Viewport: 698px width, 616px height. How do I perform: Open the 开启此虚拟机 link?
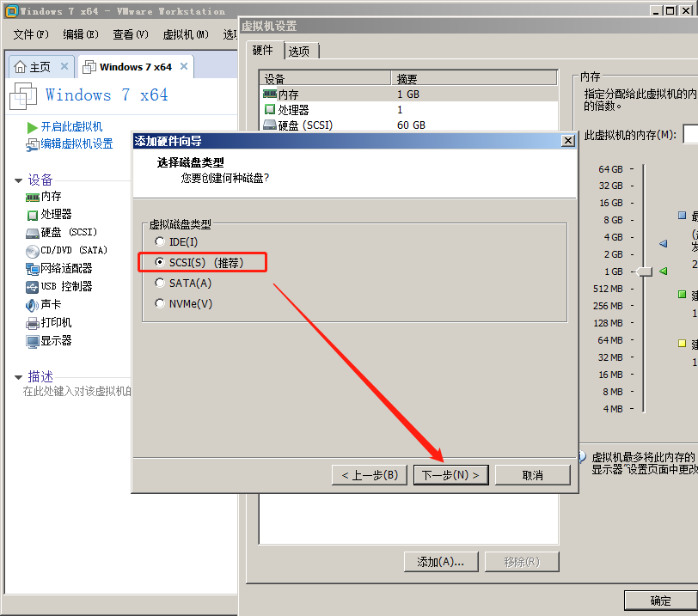71,127
